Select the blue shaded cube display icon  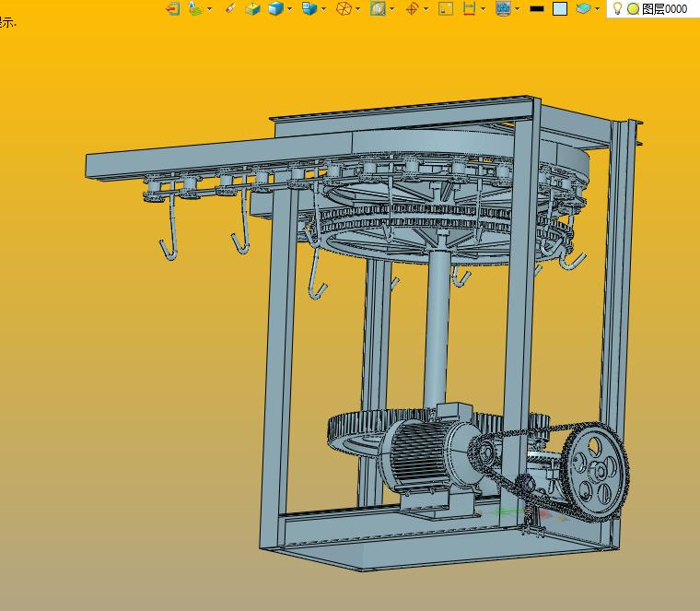275,8
